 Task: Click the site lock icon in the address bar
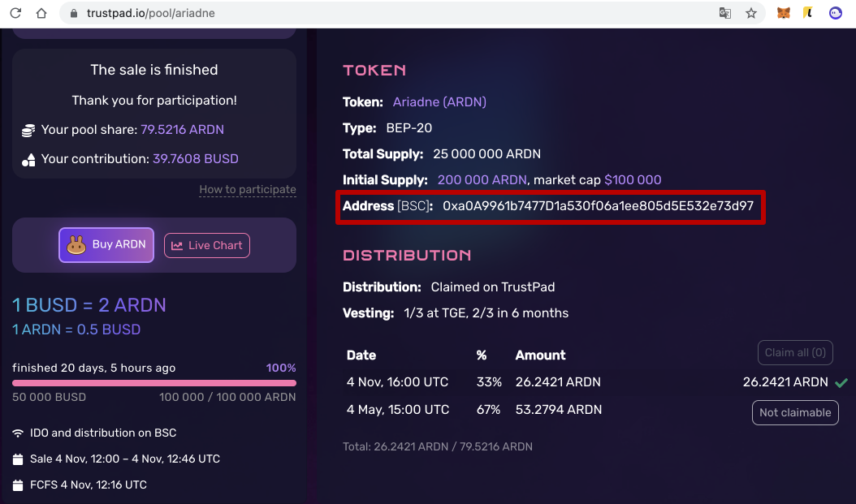pyautogui.click(x=72, y=14)
